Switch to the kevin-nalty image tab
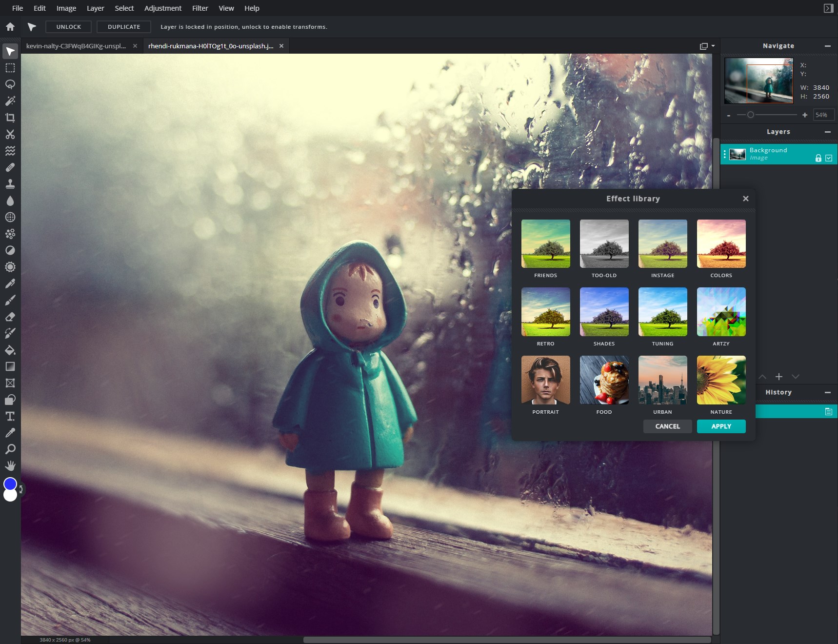Screen dimensions: 838x644 click(x=76, y=45)
